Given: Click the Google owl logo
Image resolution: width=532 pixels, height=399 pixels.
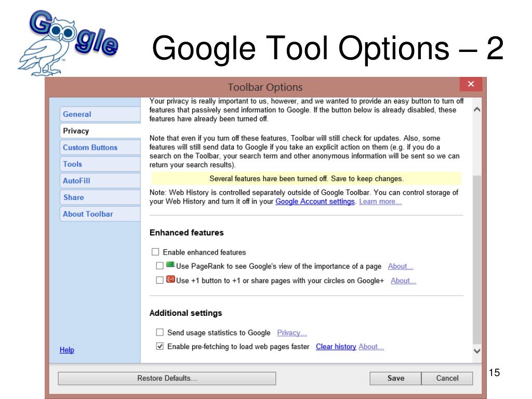Looking at the screenshot, I should (x=68, y=43).
